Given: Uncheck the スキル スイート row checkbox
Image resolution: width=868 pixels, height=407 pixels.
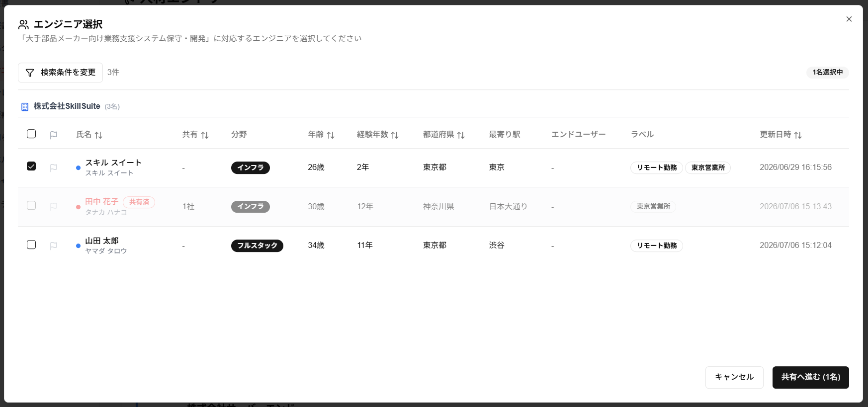Looking at the screenshot, I should pos(31,166).
